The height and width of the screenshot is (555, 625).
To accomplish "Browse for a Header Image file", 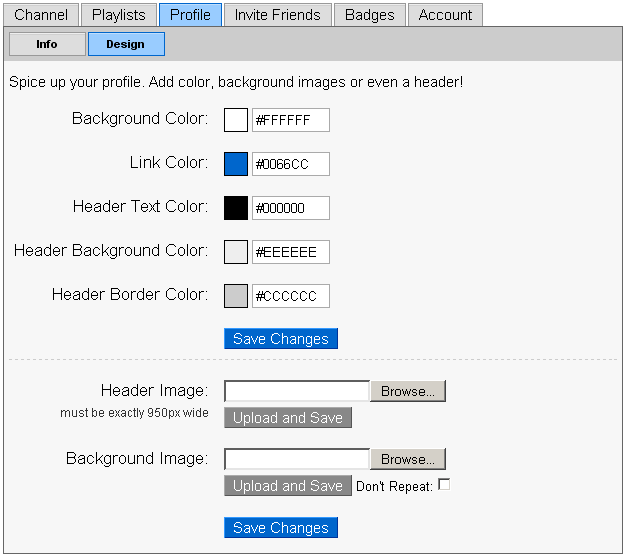I will point(408,391).
